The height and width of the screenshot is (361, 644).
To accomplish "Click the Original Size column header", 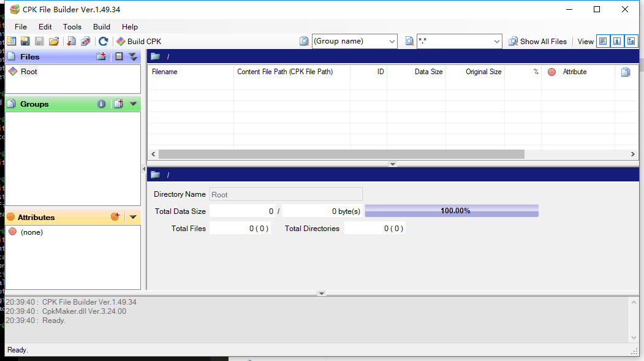I will [475, 72].
